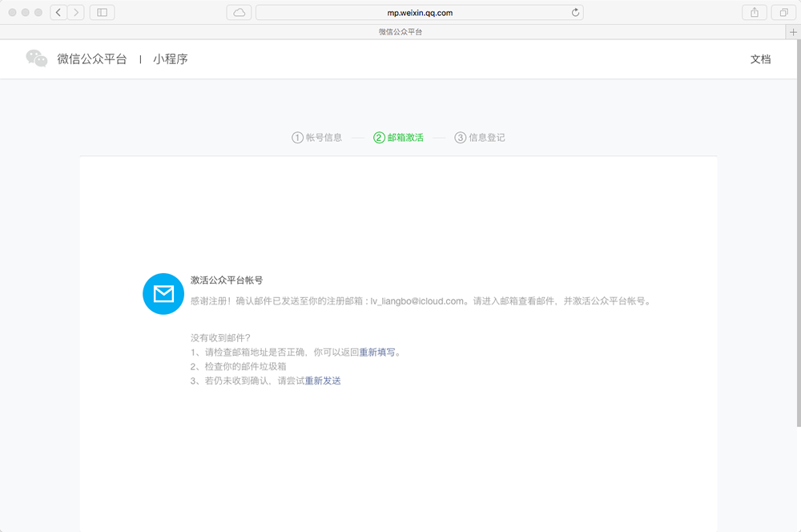Add a new tab with plus button
This screenshot has height=532, width=801.
[793, 31]
